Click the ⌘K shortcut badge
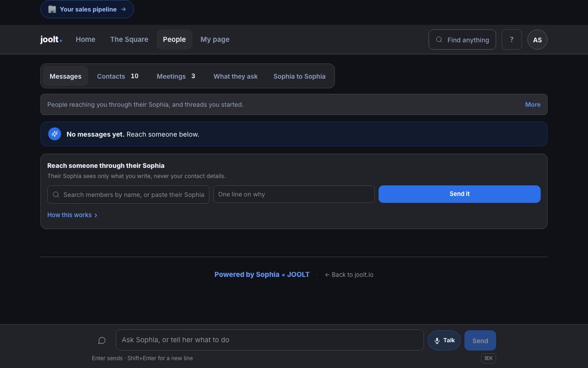The height and width of the screenshot is (368, 588). point(488,358)
